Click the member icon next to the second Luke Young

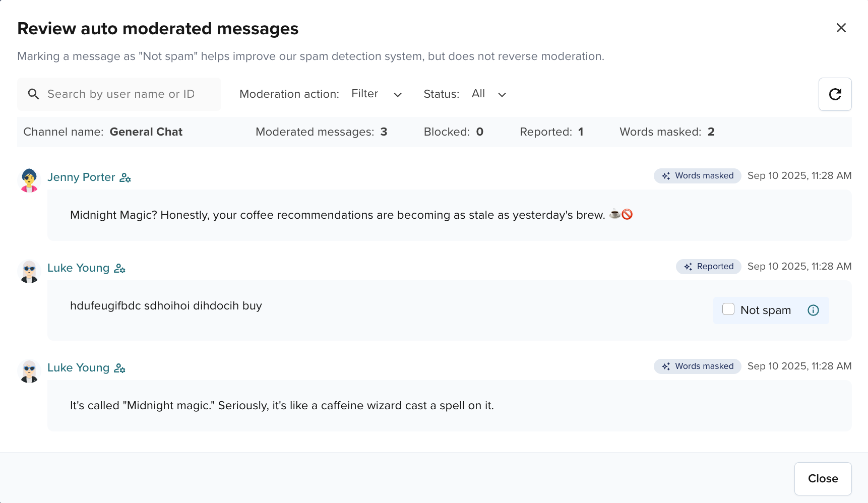tap(119, 368)
